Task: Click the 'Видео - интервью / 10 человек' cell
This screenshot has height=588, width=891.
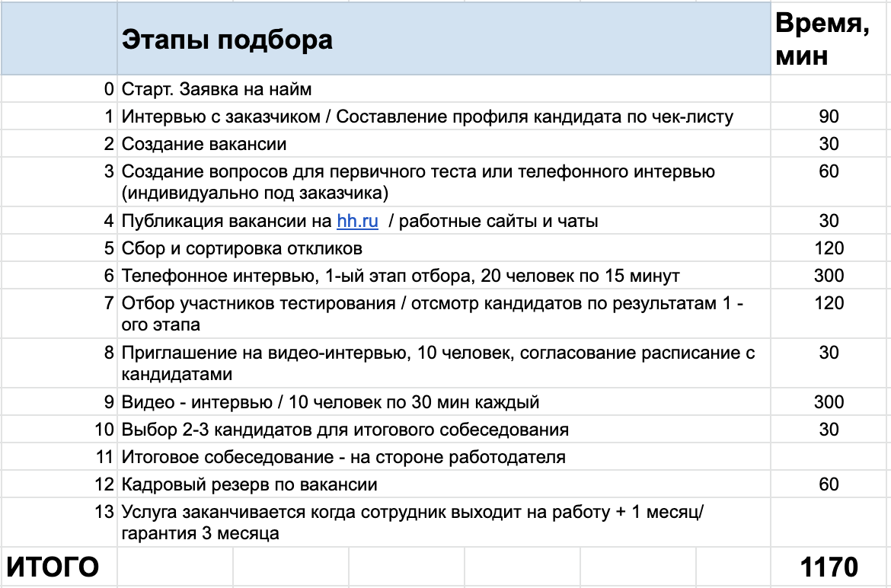Action: coord(331,402)
